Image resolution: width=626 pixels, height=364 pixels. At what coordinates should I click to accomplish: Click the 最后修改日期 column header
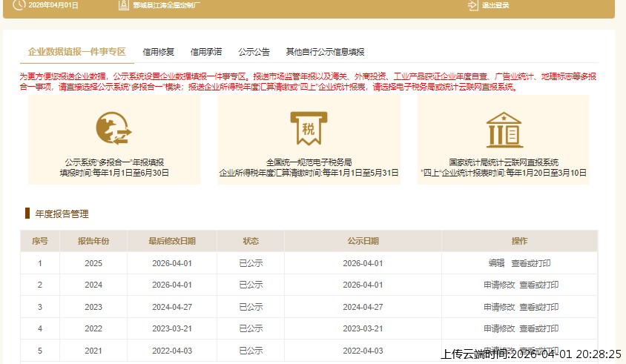click(172, 241)
